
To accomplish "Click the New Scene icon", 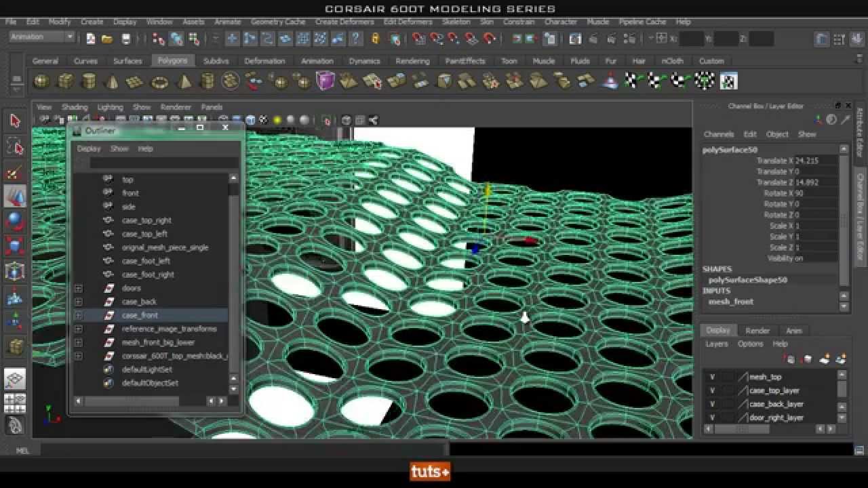I will point(91,39).
